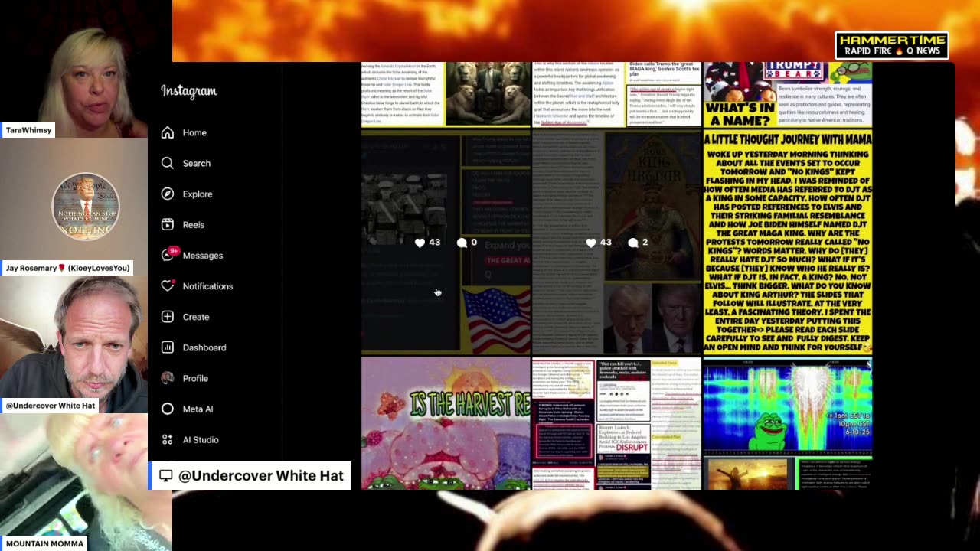Click the @Undercover White Hat screen-share banner
This screenshot has height=551, width=980.
coord(250,475)
